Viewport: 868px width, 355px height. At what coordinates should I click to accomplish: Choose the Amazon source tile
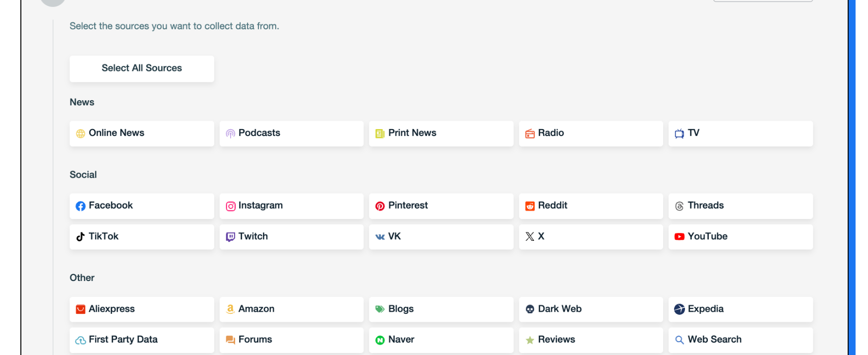click(x=291, y=309)
